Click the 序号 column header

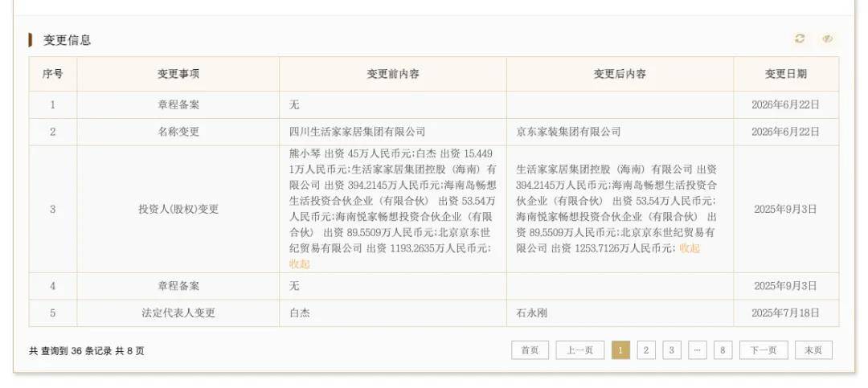coord(52,74)
